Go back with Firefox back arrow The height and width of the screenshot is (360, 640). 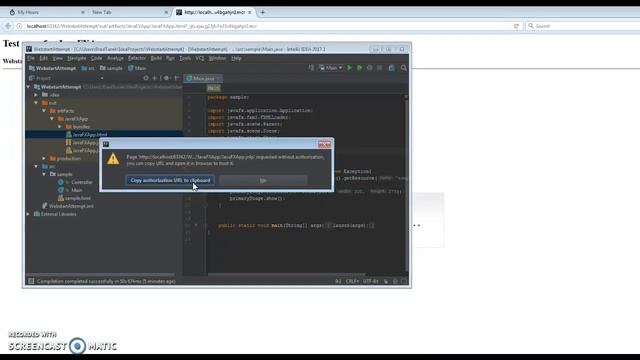click(8, 26)
